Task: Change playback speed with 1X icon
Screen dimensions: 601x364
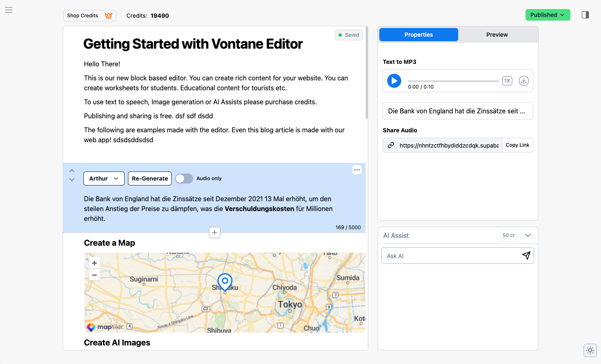Action: 507,81
